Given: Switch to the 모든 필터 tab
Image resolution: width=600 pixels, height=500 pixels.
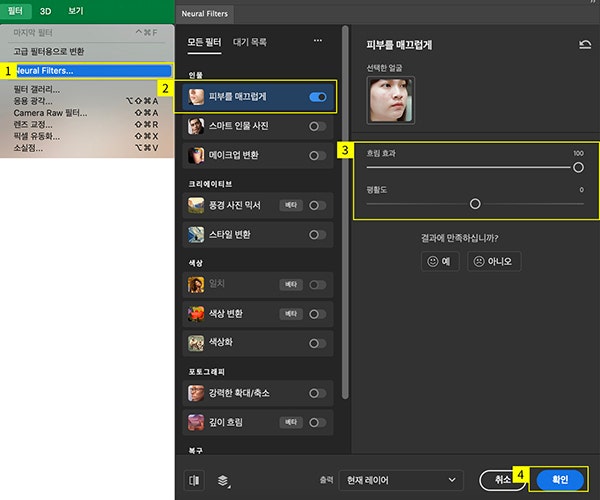Looking at the screenshot, I should [x=204, y=42].
